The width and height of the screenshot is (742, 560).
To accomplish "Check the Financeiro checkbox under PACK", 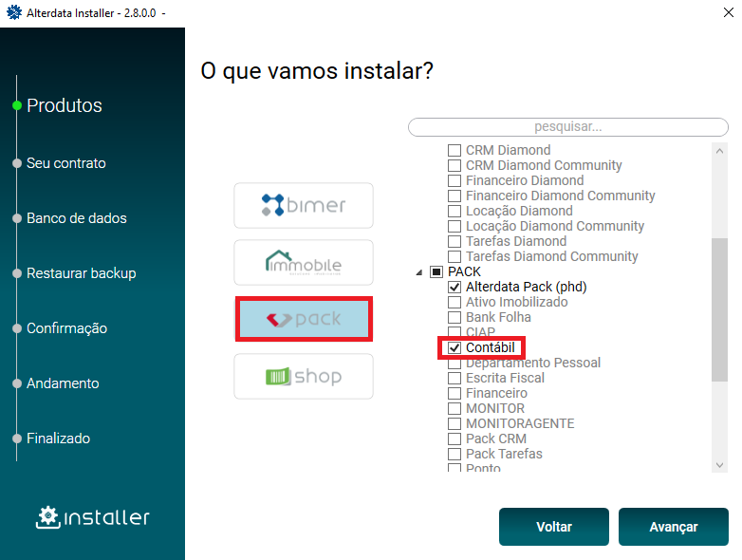I will 454,393.
